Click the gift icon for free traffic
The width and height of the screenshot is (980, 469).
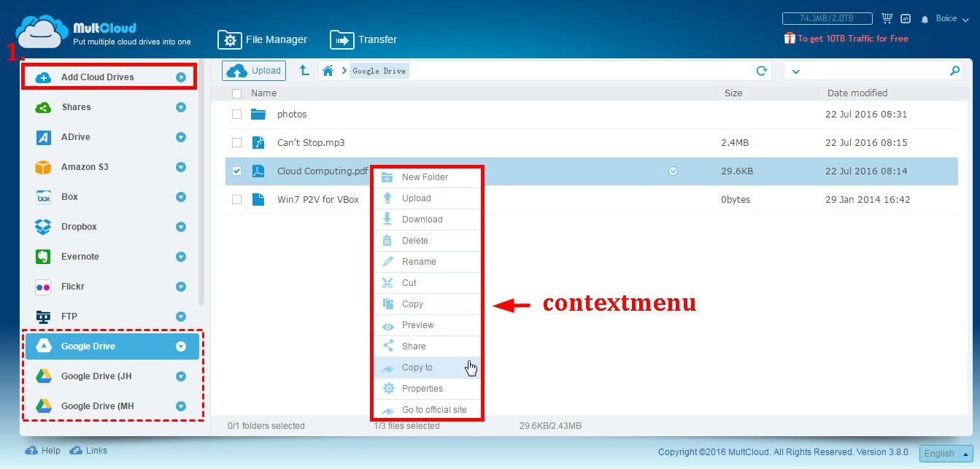790,38
